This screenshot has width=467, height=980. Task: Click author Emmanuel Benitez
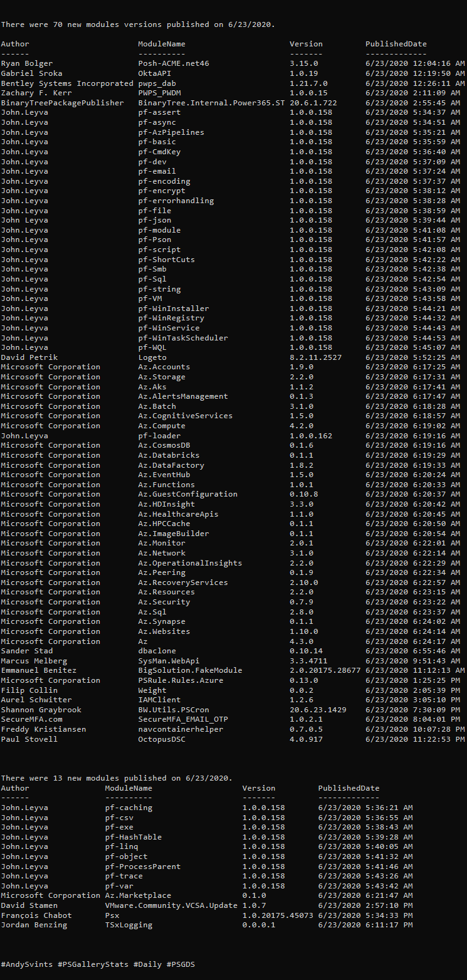[x=39, y=670]
